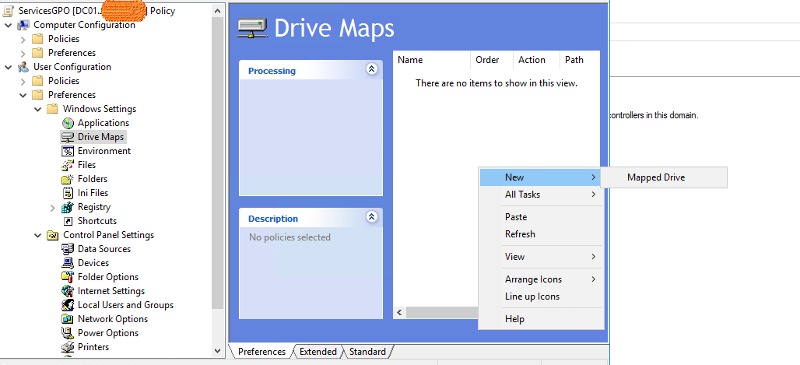The width and height of the screenshot is (800, 365).
Task: Select the Printers tree item label
Action: tap(93, 347)
